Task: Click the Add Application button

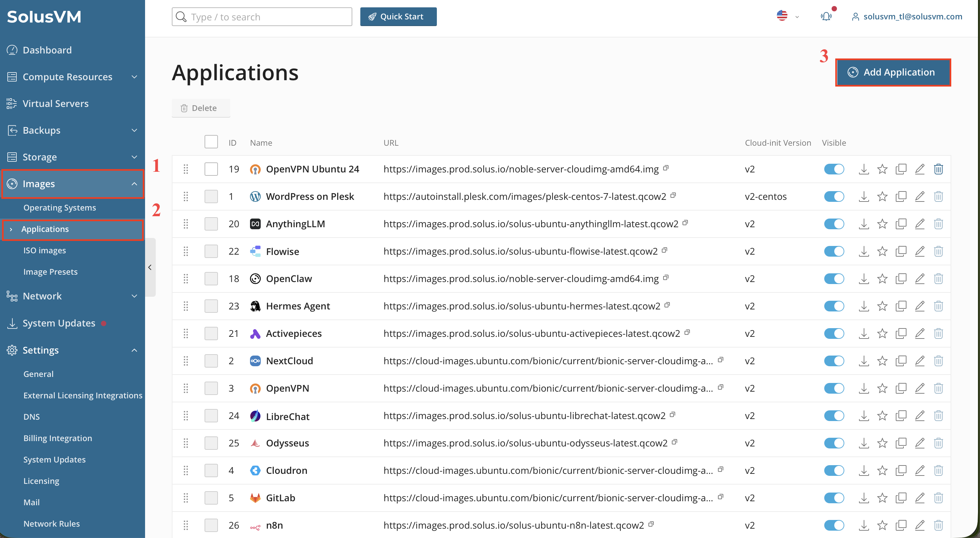Action: click(x=893, y=72)
